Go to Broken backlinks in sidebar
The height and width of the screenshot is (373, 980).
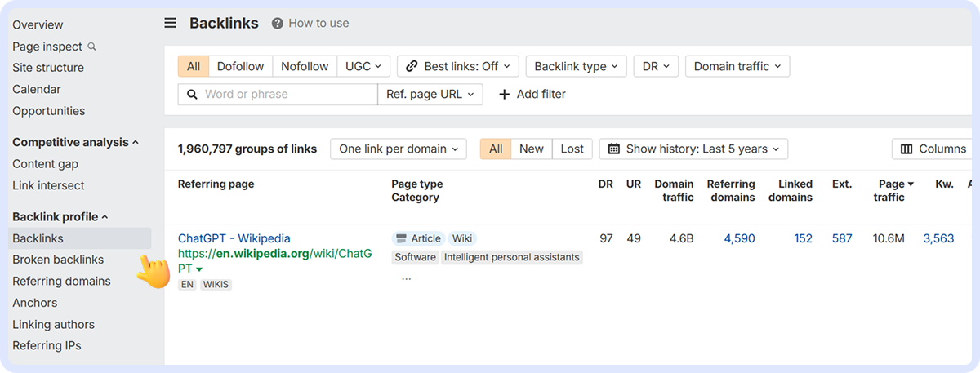point(58,260)
